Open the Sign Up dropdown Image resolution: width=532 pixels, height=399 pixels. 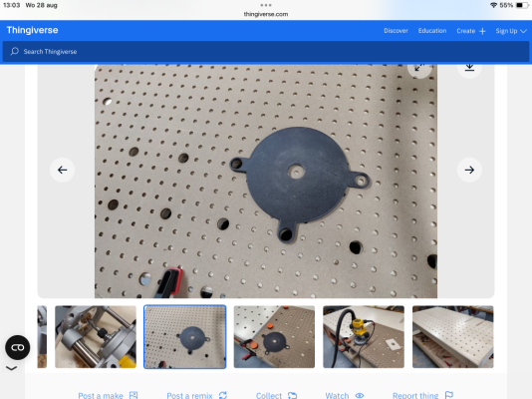(x=511, y=31)
